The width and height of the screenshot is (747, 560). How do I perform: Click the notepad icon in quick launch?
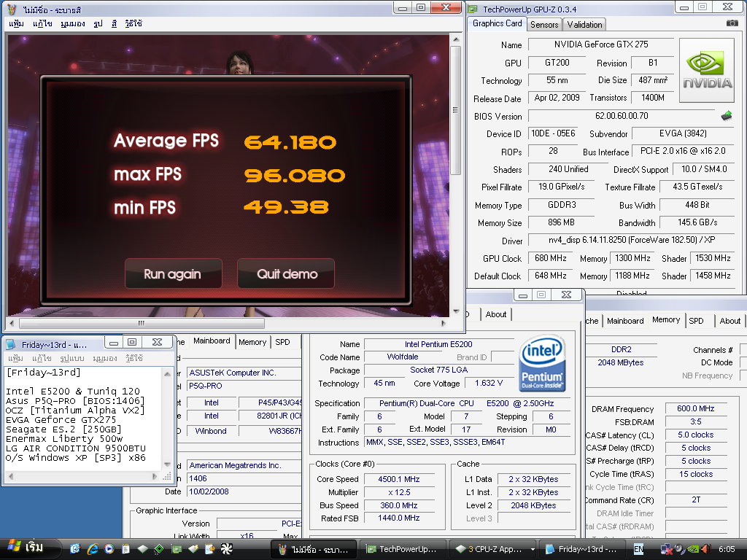click(x=125, y=549)
